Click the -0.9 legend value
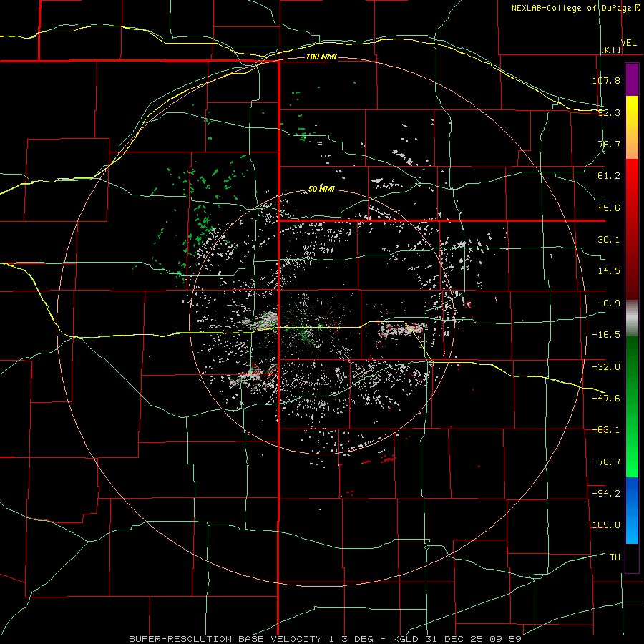 [609, 303]
